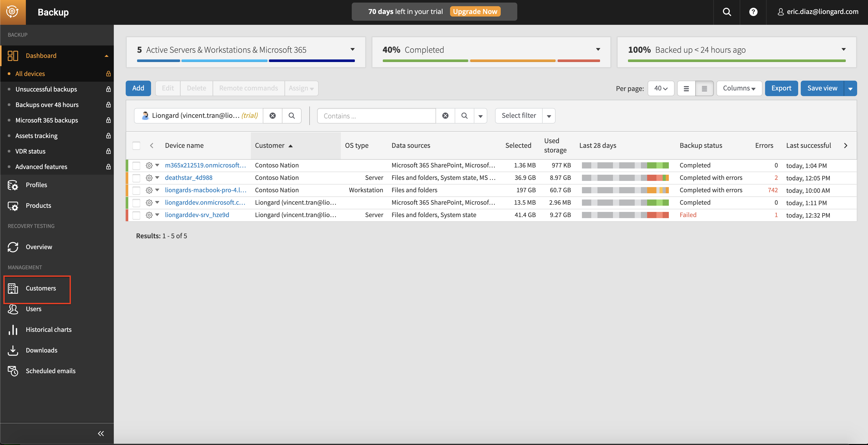This screenshot has height=445, width=868.
Task: Select checkbox for liongarddev-srv_hze9d row
Action: (x=136, y=215)
